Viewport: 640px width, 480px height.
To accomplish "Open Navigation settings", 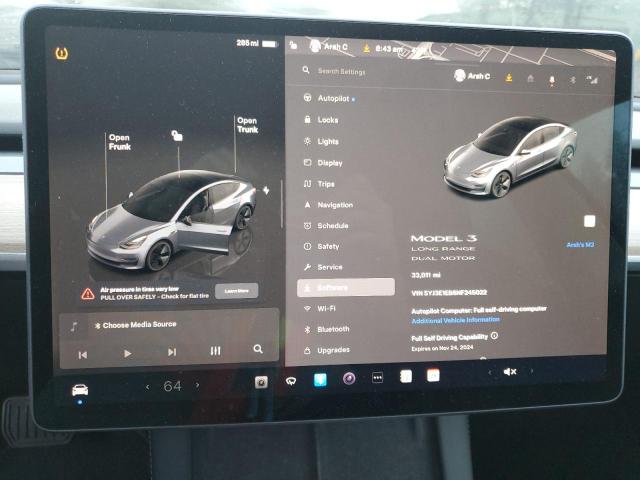I will click(x=328, y=205).
